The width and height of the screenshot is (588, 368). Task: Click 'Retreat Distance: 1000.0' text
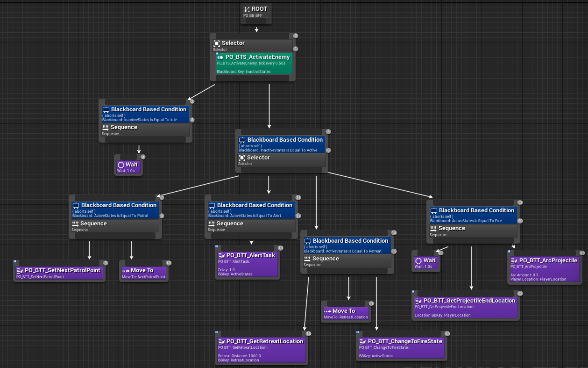click(x=240, y=356)
